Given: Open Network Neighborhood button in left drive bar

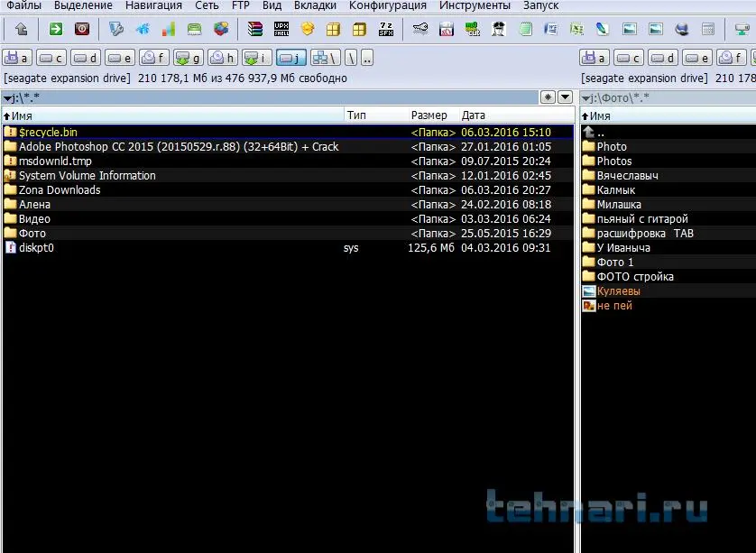Looking at the screenshot, I should tap(326, 59).
